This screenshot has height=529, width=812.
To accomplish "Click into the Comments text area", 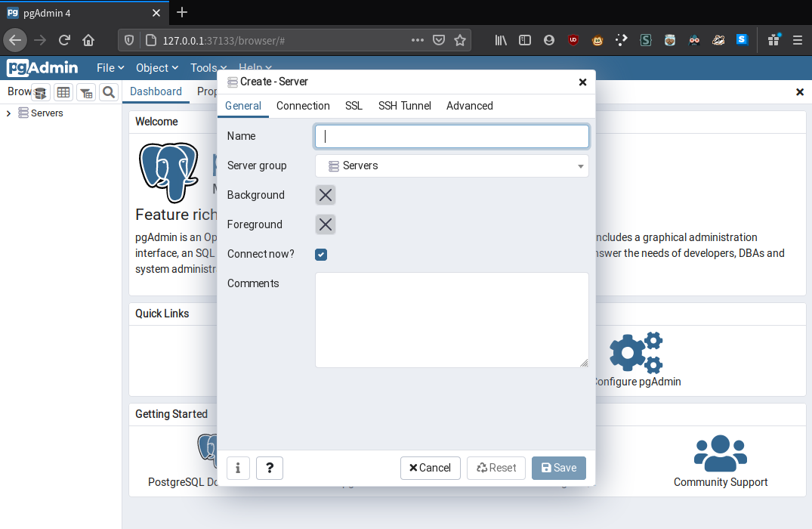I will 452,320.
